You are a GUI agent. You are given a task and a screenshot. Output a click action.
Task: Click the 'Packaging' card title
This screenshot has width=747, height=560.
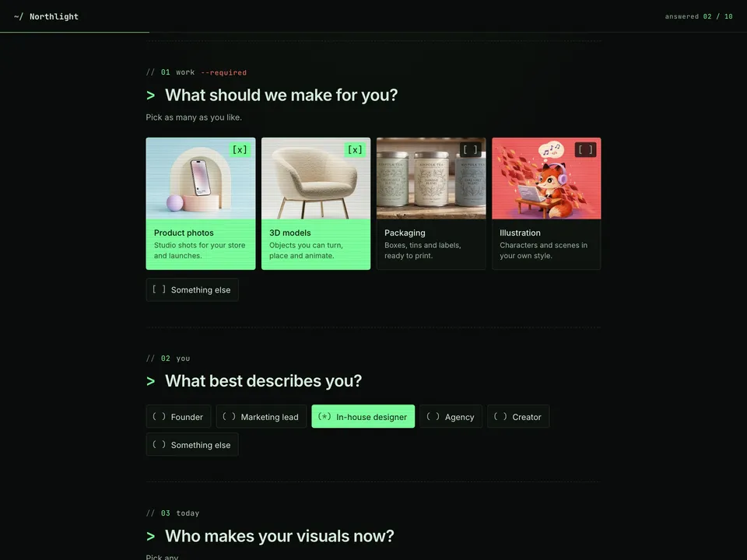pos(405,233)
